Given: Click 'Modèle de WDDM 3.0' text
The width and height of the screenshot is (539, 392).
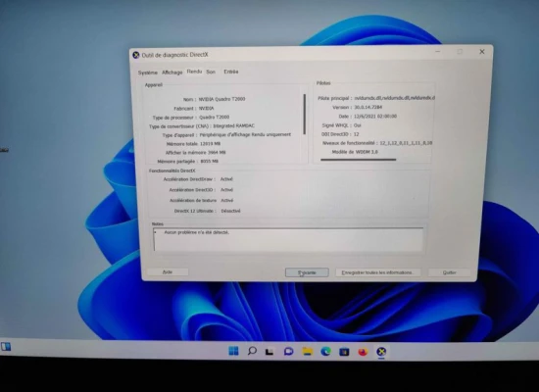Looking at the screenshot, I should [355, 152].
